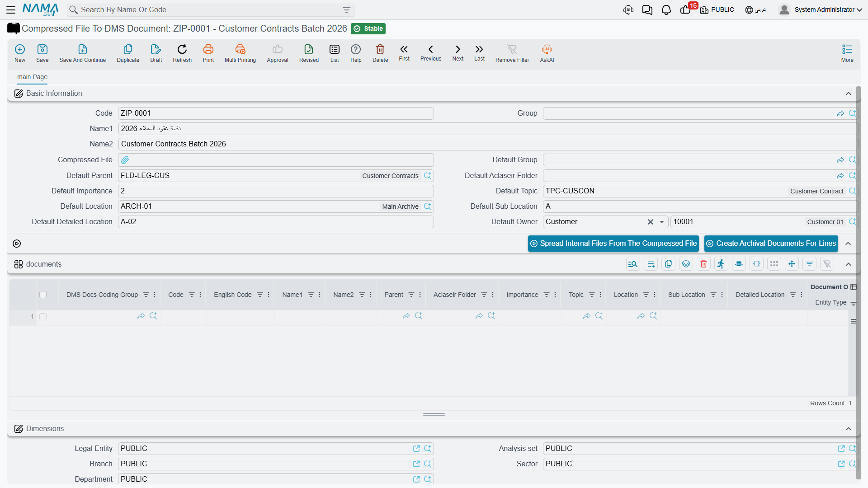Click the add line icon in documents toolbar

(x=651, y=264)
